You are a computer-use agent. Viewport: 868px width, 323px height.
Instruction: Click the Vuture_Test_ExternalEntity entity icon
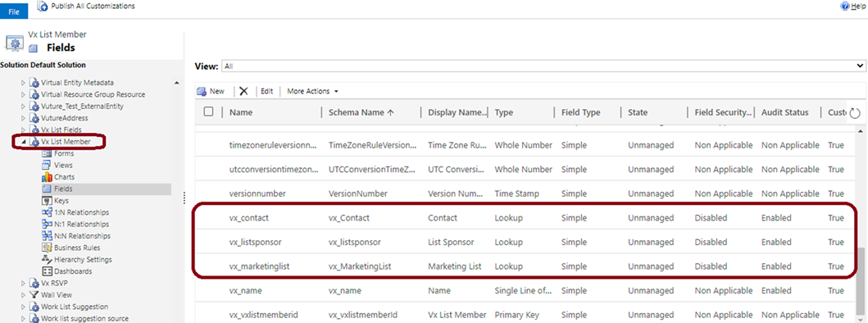click(35, 107)
